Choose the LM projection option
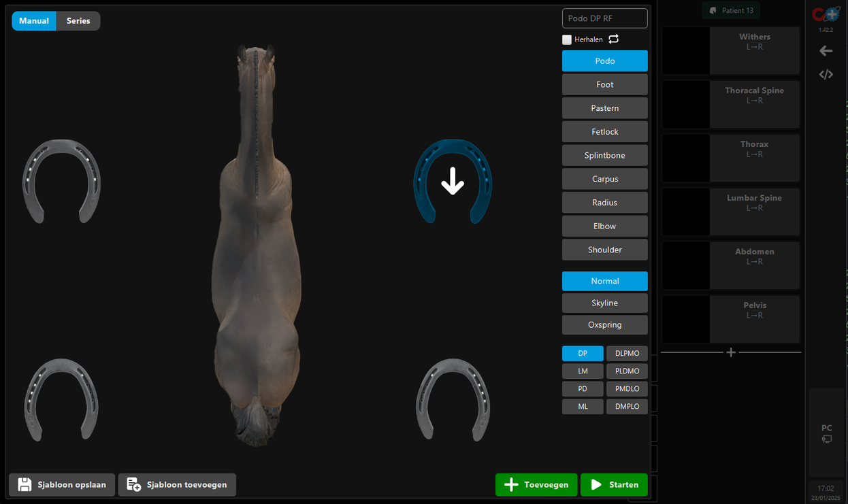This screenshot has width=848, height=504. [x=583, y=371]
